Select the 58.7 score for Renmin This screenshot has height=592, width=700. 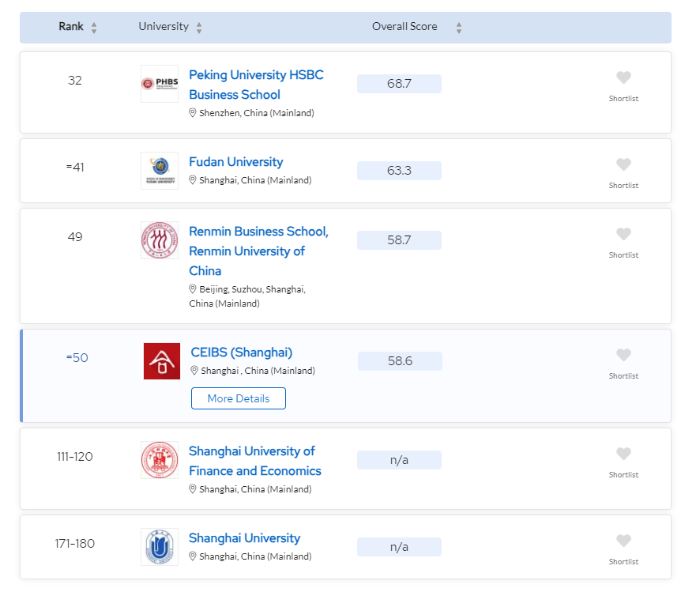399,240
